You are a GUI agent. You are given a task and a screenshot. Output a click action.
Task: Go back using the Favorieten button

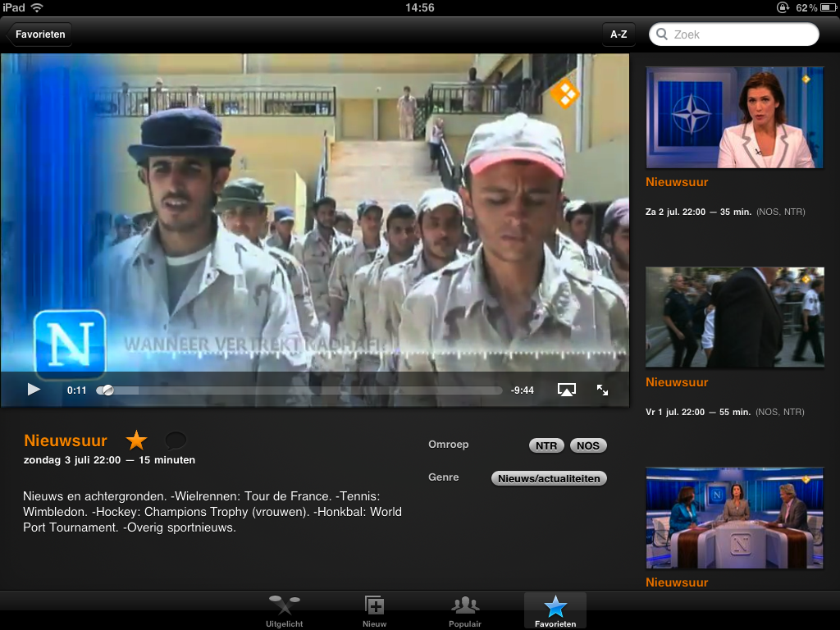click(39, 34)
